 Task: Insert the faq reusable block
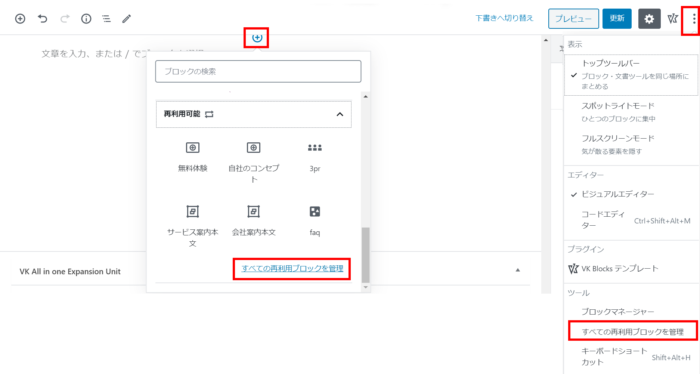(x=315, y=221)
